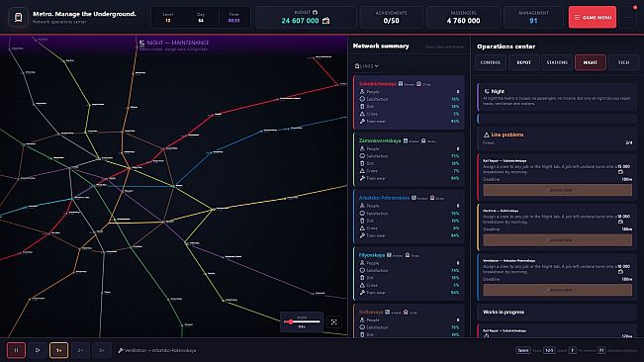Click the fit-map-to-screen icon
Screen dimensions: 644x362
pyautogui.click(x=334, y=322)
